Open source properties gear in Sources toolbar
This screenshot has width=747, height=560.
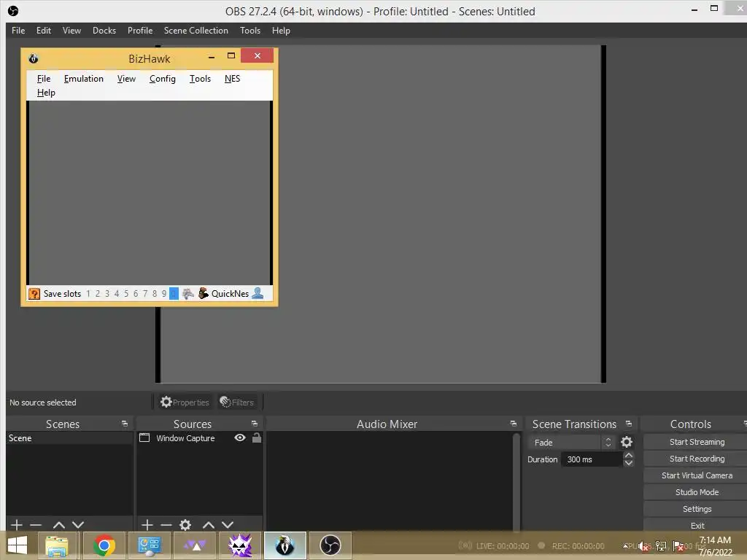pos(185,525)
